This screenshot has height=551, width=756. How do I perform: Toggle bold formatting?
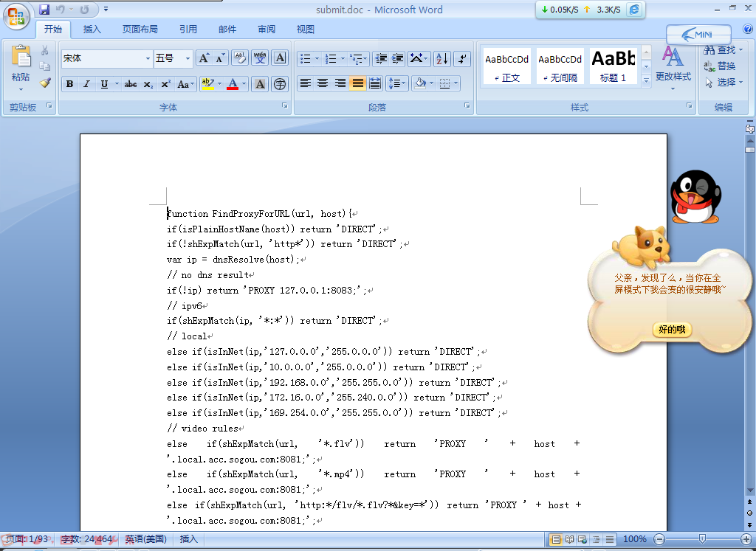(69, 83)
